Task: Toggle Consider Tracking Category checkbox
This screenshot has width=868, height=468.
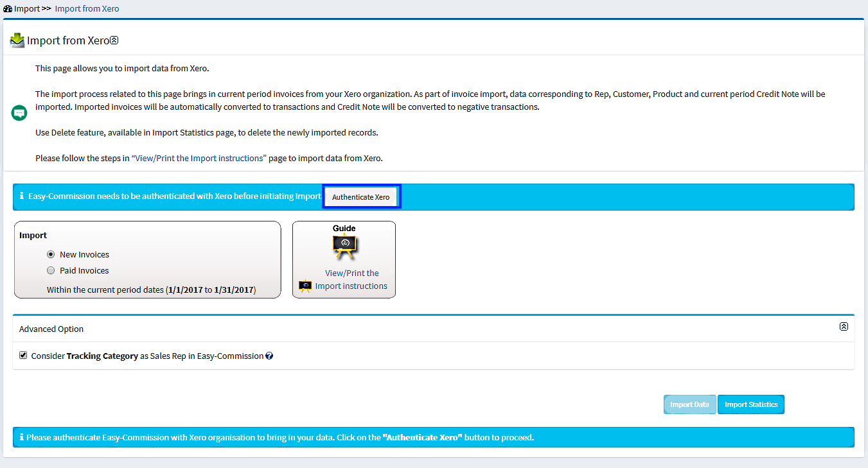Action: tap(23, 355)
